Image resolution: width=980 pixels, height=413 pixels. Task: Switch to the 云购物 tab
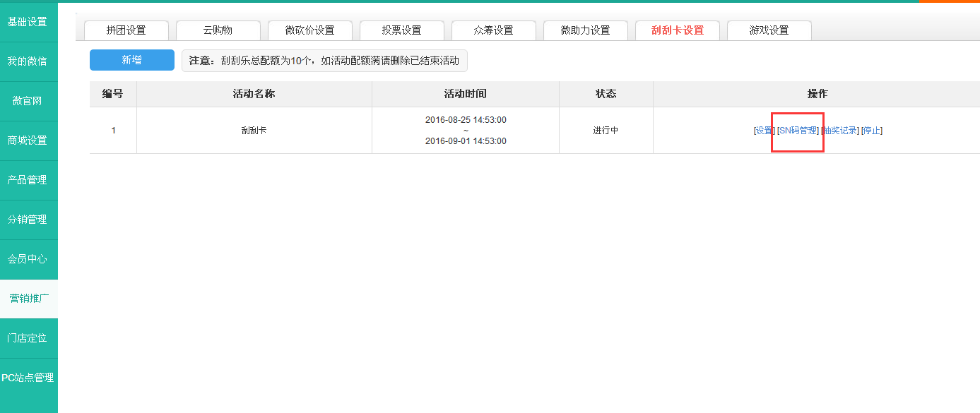point(218,30)
